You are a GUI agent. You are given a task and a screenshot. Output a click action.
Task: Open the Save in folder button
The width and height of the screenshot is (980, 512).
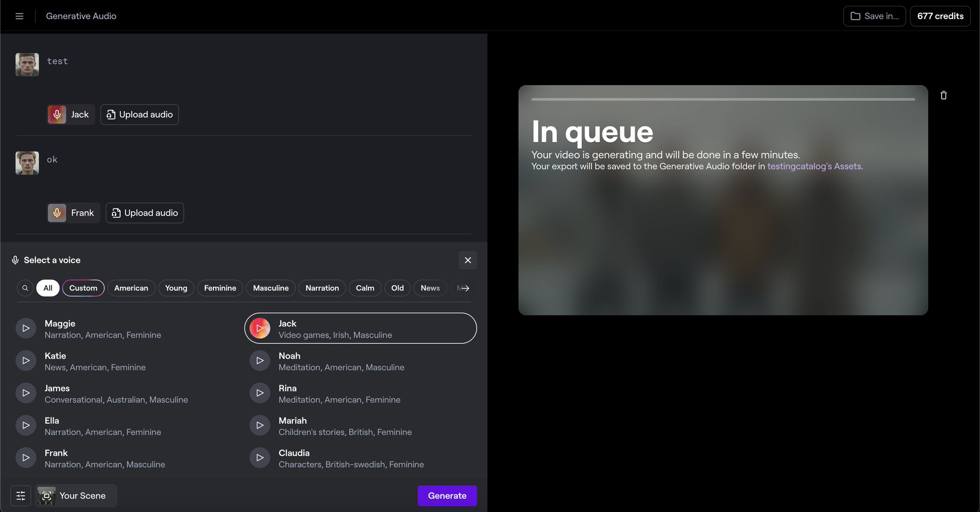click(x=874, y=16)
